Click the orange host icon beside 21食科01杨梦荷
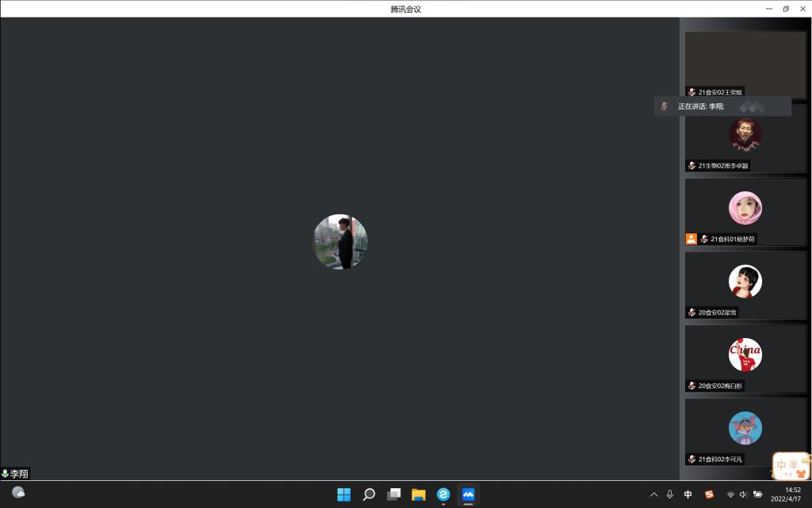 [691, 239]
